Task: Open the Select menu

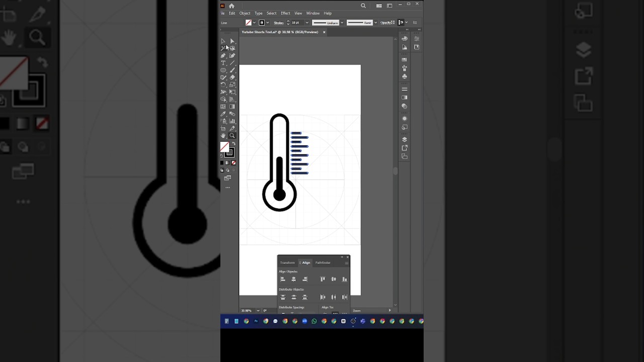Action: click(x=272, y=13)
